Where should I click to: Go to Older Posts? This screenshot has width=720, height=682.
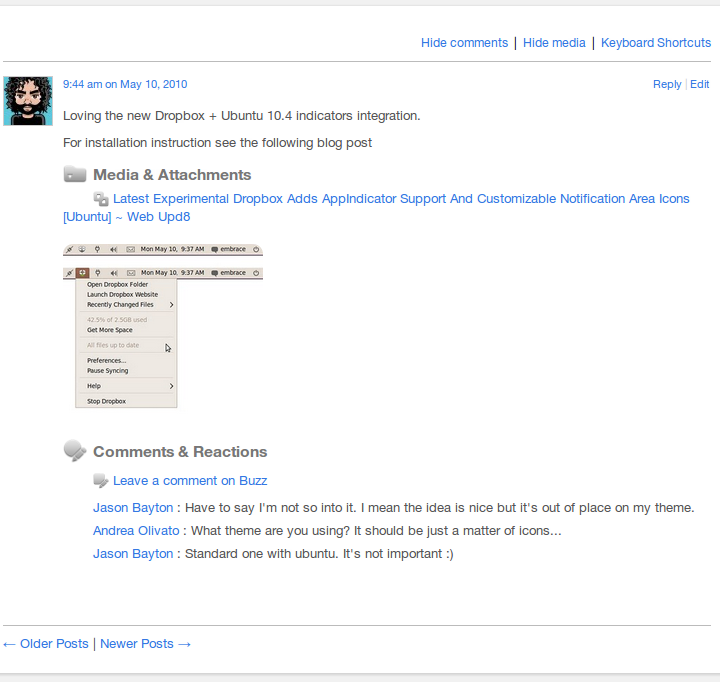pyautogui.click(x=46, y=644)
